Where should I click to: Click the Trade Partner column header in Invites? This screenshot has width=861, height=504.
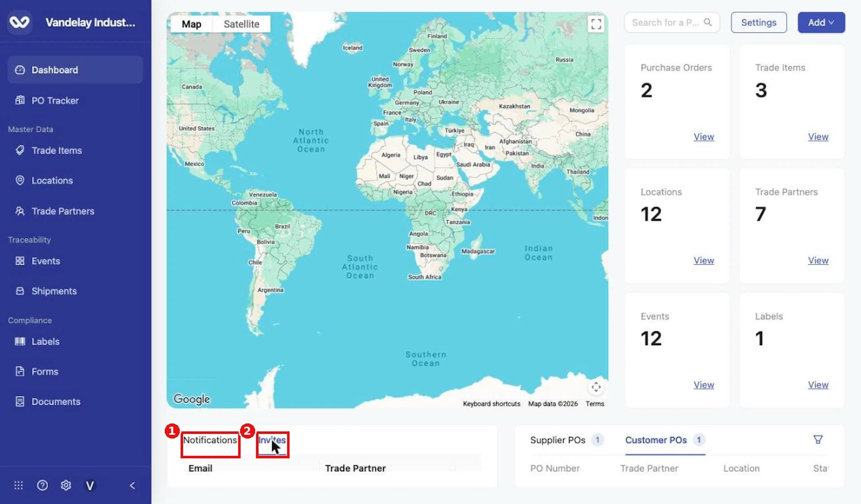click(x=355, y=468)
